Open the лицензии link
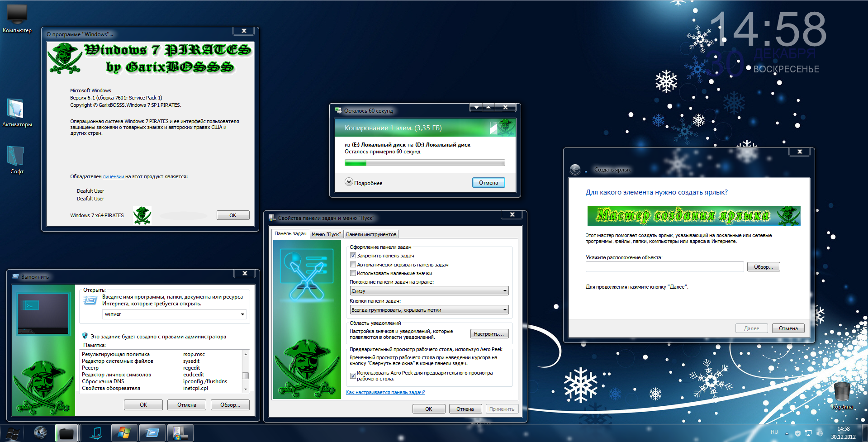Image resolution: width=868 pixels, height=442 pixels. 114,176
